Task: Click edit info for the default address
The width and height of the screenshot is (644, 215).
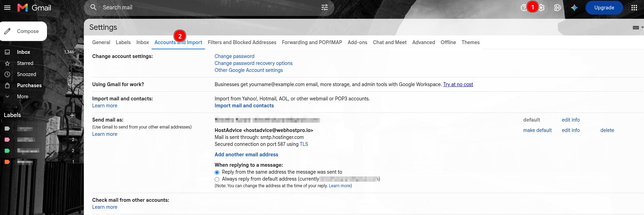Action: coord(571,120)
